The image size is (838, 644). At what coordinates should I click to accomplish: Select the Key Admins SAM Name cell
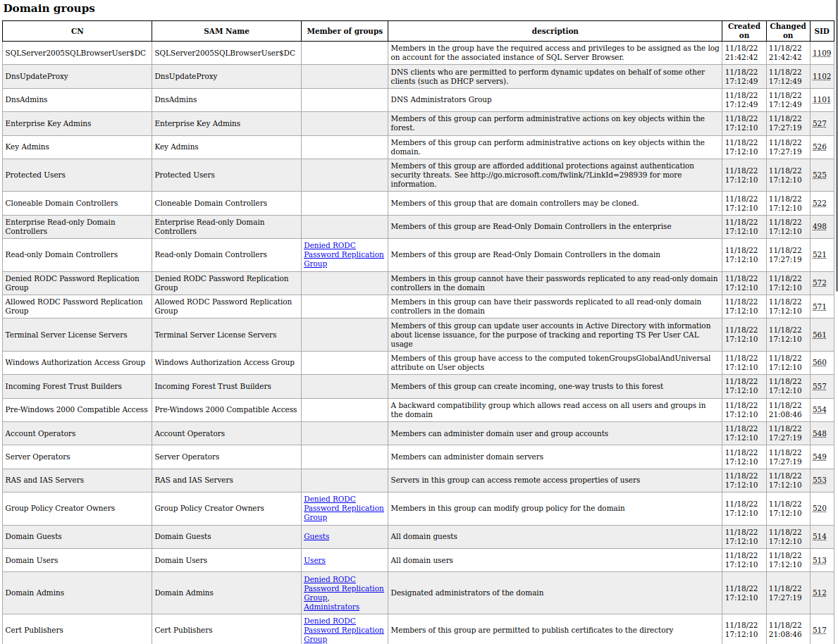click(227, 147)
